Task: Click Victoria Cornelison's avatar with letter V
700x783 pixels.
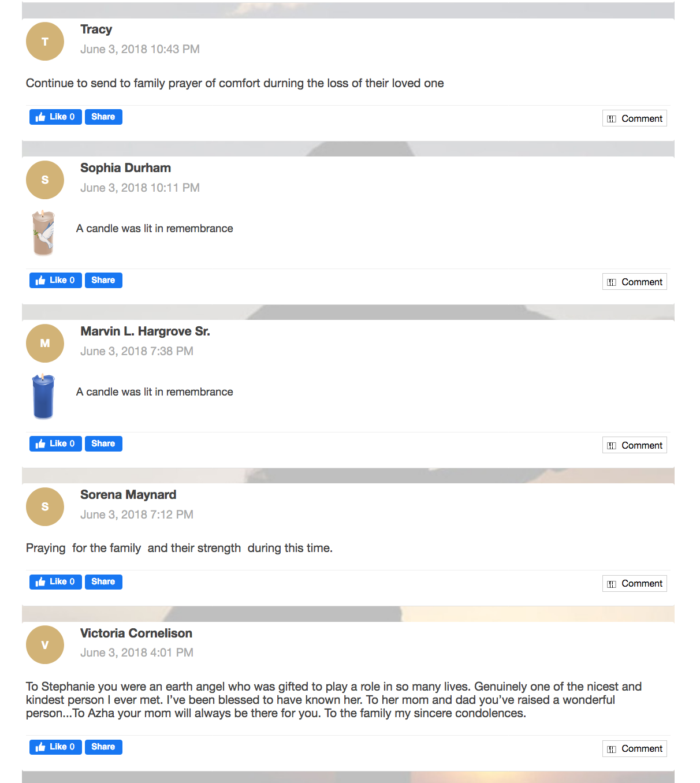Action: click(x=45, y=645)
